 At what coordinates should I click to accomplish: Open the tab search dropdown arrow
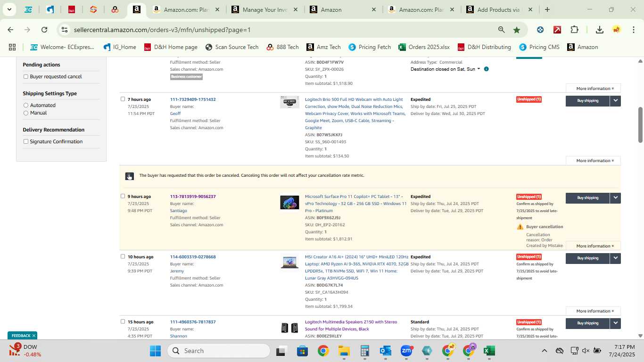9,9
